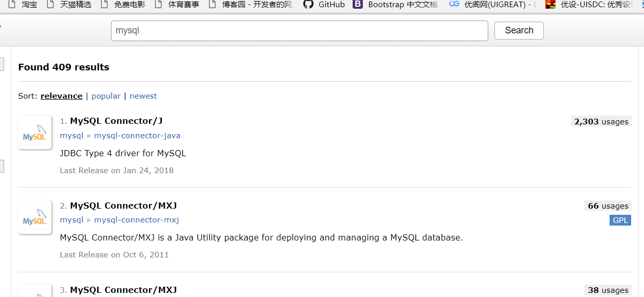Click the GPL license badge

pos(620,220)
